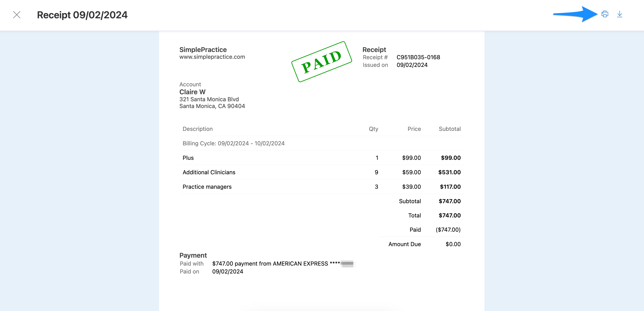Click the Qty column header
Viewport: 644px width, 311px height.
pos(373,129)
